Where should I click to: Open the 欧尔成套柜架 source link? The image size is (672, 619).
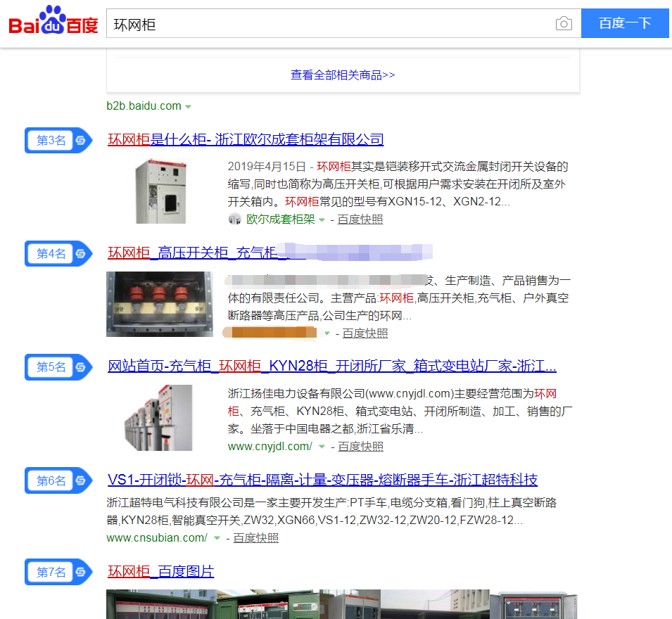(x=280, y=219)
